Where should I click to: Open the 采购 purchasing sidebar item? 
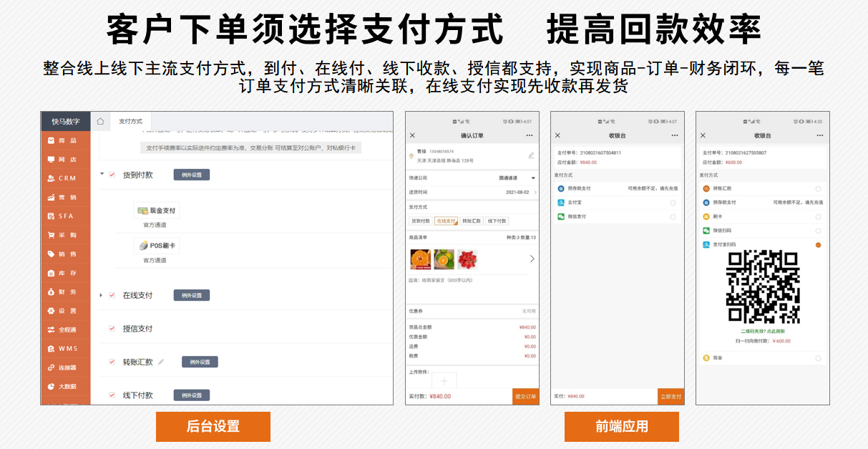[66, 235]
